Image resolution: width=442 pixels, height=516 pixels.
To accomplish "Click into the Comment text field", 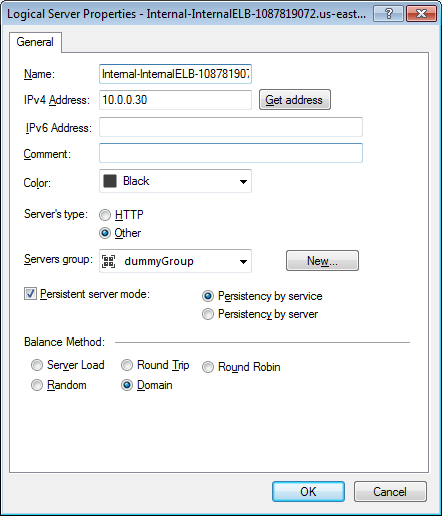I will click(231, 153).
